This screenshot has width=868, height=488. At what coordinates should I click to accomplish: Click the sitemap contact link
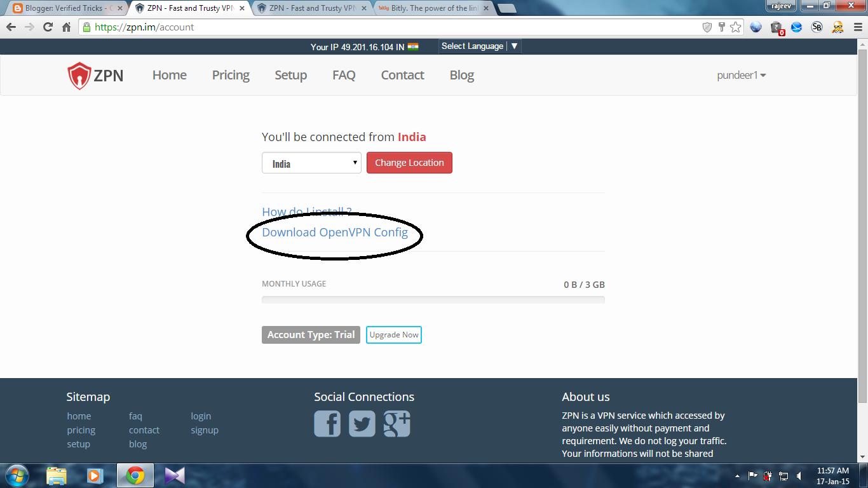point(144,430)
